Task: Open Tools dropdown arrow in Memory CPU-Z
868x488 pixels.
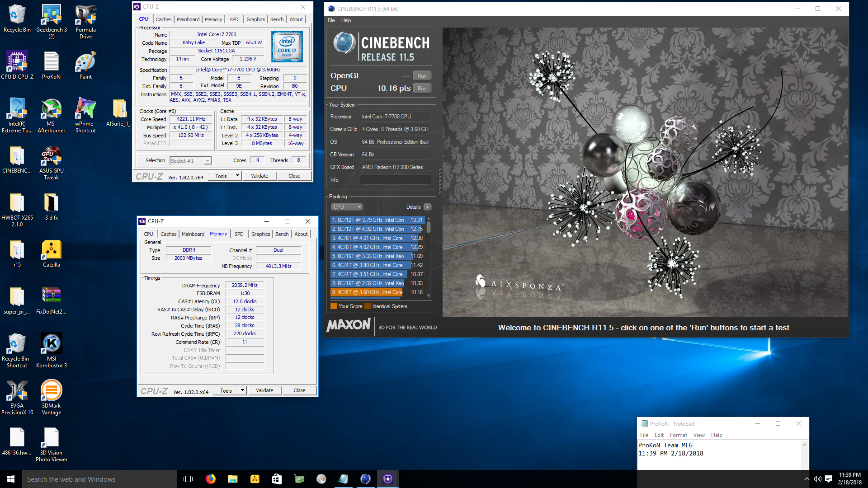Action: [242, 390]
